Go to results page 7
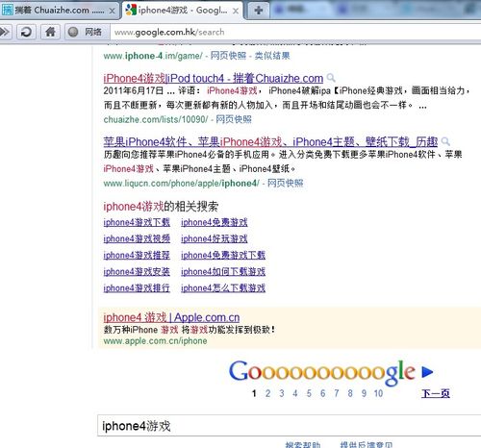The height and width of the screenshot is (448, 481). 337,393
